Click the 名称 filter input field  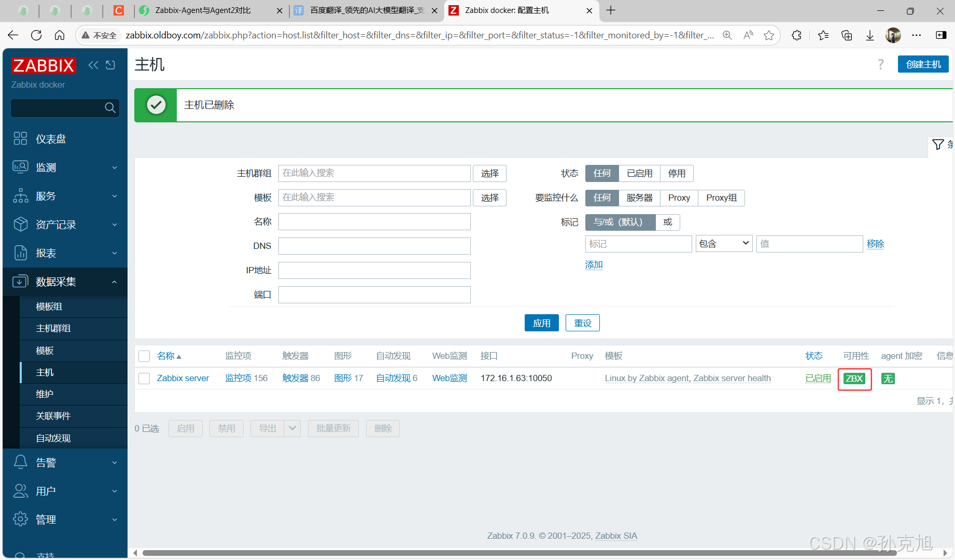(x=374, y=221)
